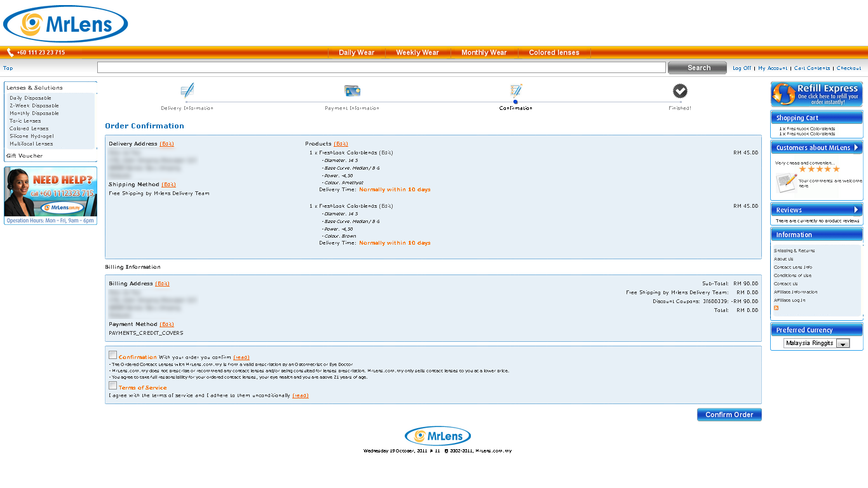
Task: Open the Preferred Currency dropdown
Action: click(817, 343)
